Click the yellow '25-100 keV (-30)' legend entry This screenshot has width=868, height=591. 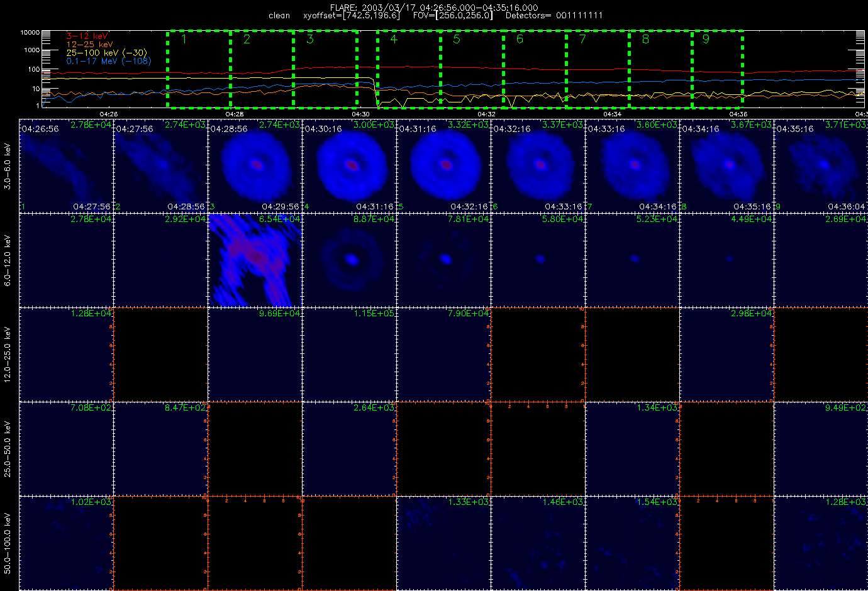pos(107,53)
